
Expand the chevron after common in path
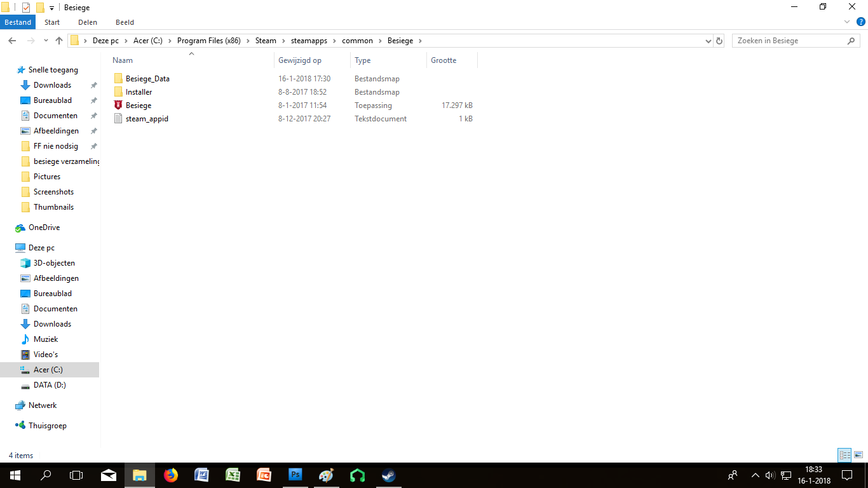[x=379, y=41]
